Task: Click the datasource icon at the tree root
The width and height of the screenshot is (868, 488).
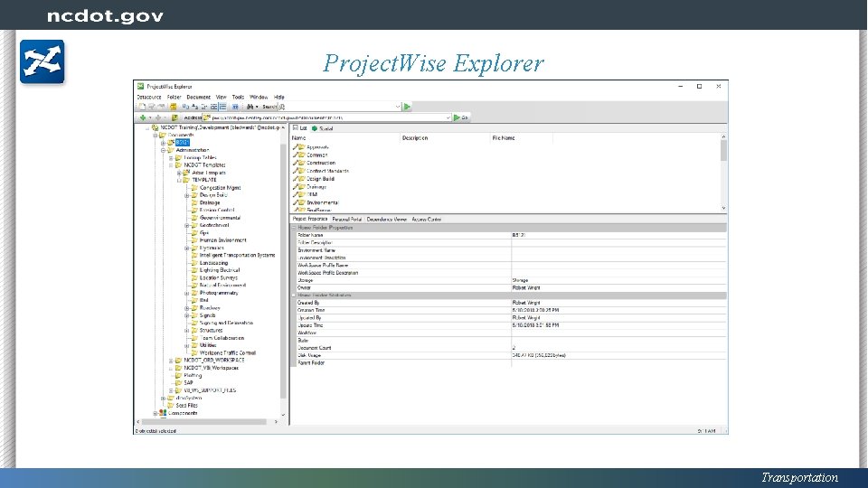Action: click(155, 127)
